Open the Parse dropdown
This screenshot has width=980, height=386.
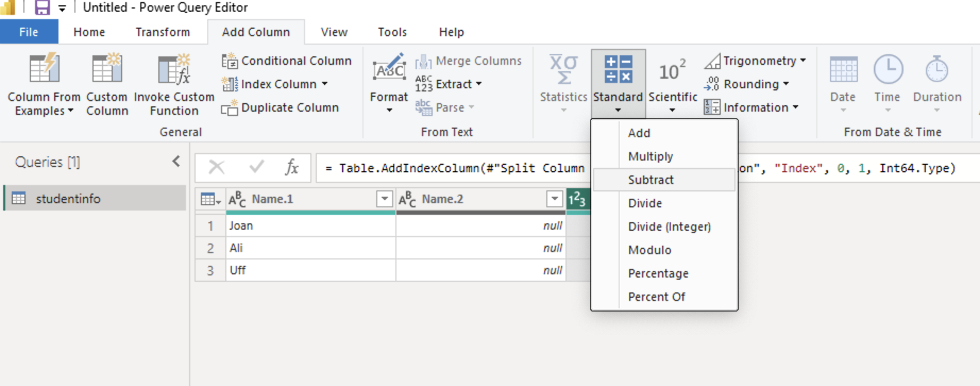click(x=445, y=107)
